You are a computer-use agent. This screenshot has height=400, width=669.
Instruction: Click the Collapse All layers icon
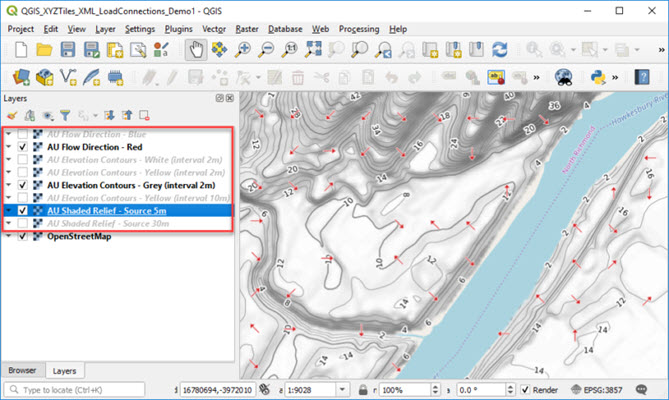coord(127,115)
